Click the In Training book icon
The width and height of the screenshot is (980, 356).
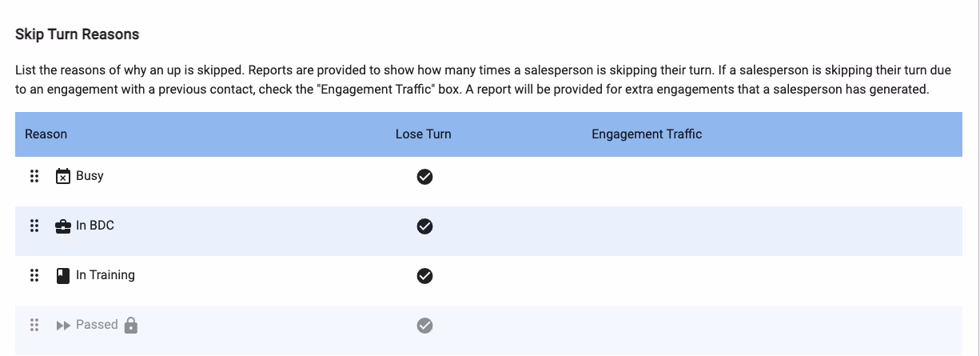63,276
